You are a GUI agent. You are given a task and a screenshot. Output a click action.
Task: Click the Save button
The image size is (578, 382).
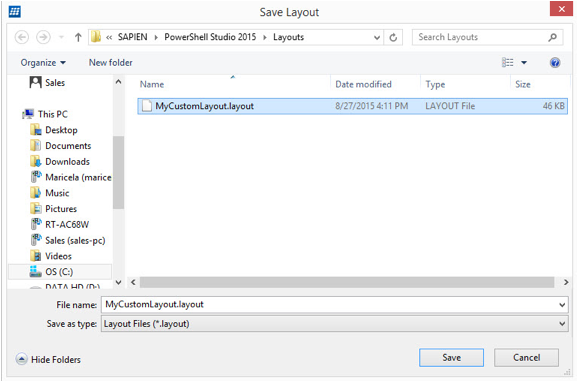[451, 358]
